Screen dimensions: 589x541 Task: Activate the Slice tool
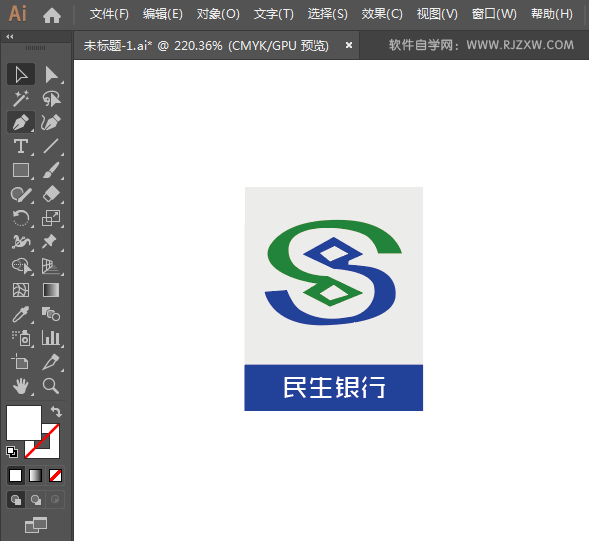[51, 362]
